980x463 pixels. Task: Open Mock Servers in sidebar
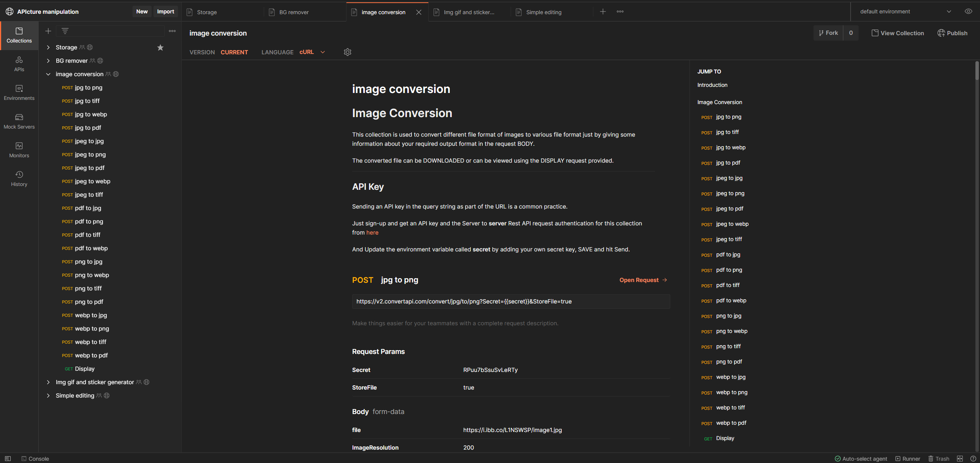coord(19,121)
